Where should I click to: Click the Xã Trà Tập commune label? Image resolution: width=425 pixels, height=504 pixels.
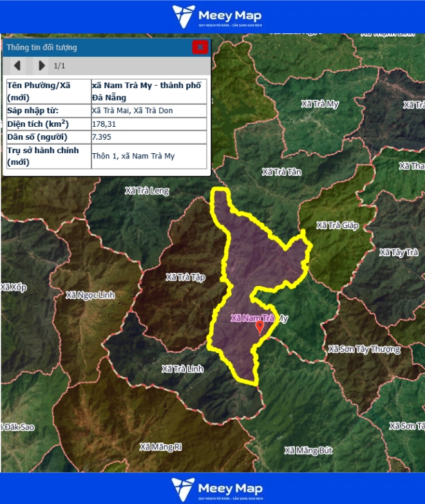(x=185, y=277)
